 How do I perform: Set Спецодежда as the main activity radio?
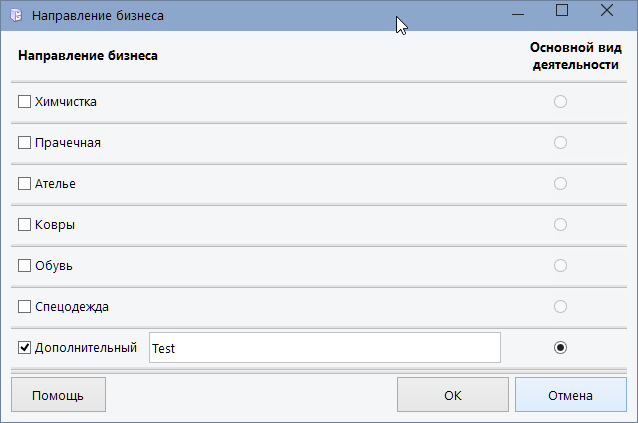560,306
